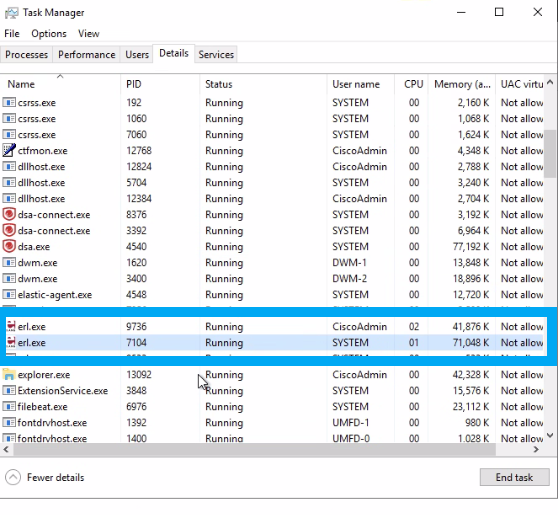Sort by the Memory column header
Image resolution: width=558 pixels, height=515 pixels.
point(462,84)
